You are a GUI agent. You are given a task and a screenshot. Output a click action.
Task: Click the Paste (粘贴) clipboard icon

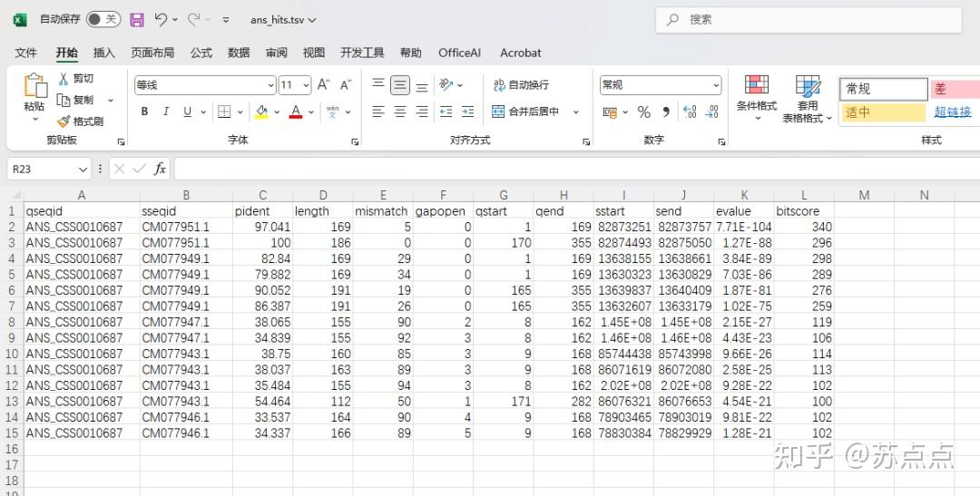tap(35, 85)
